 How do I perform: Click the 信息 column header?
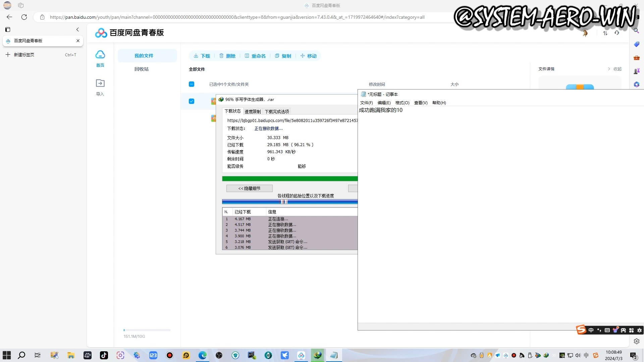click(312, 212)
